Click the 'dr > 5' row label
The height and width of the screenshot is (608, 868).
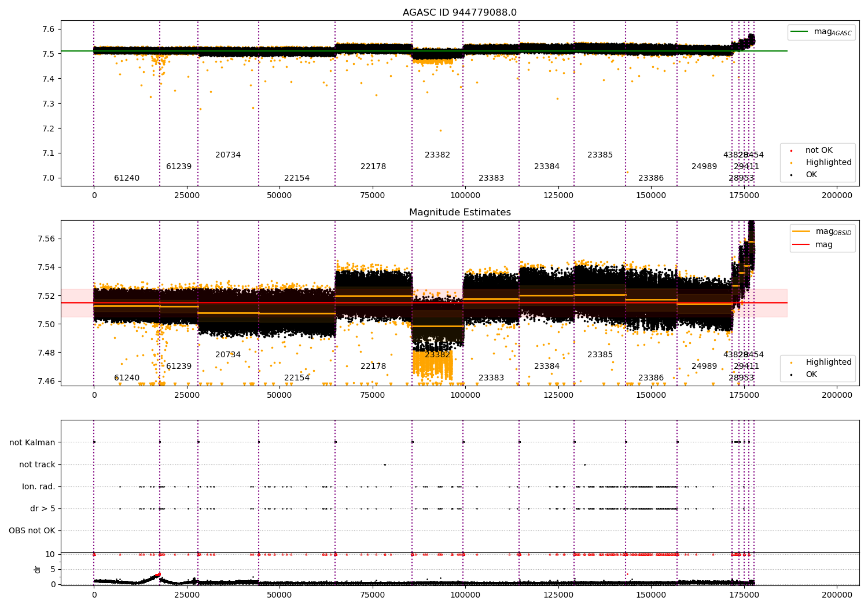point(43,508)
